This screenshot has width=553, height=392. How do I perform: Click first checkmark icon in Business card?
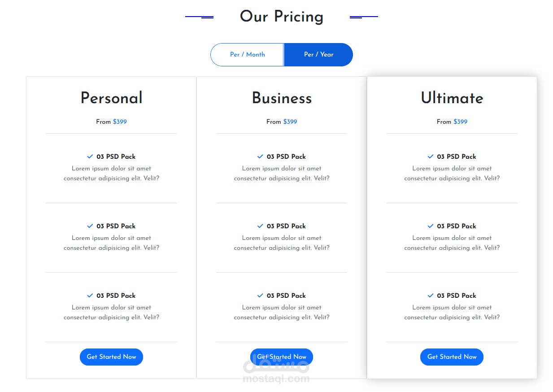260,157
